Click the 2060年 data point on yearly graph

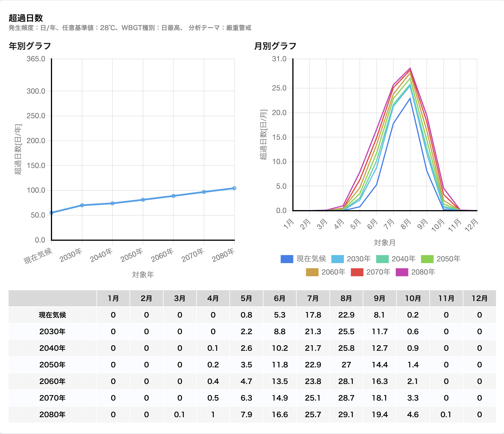(173, 196)
